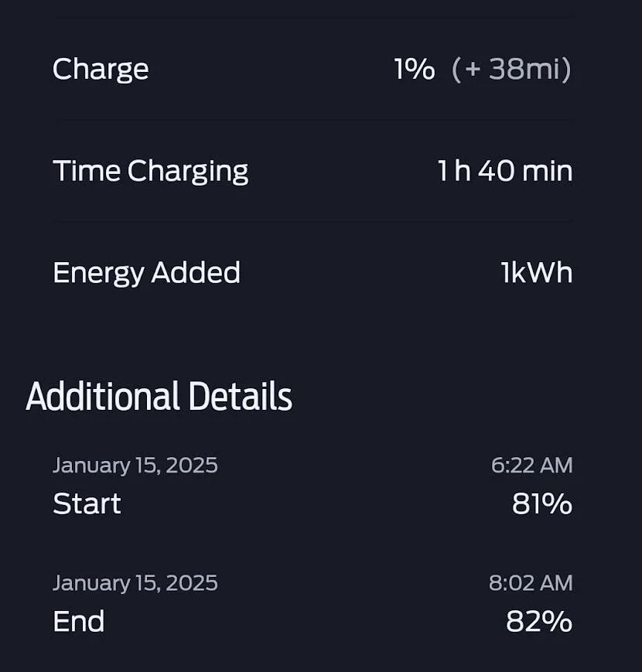Tap the 1 h 40 min duration
The width and height of the screenshot is (642, 672).
[x=505, y=171]
